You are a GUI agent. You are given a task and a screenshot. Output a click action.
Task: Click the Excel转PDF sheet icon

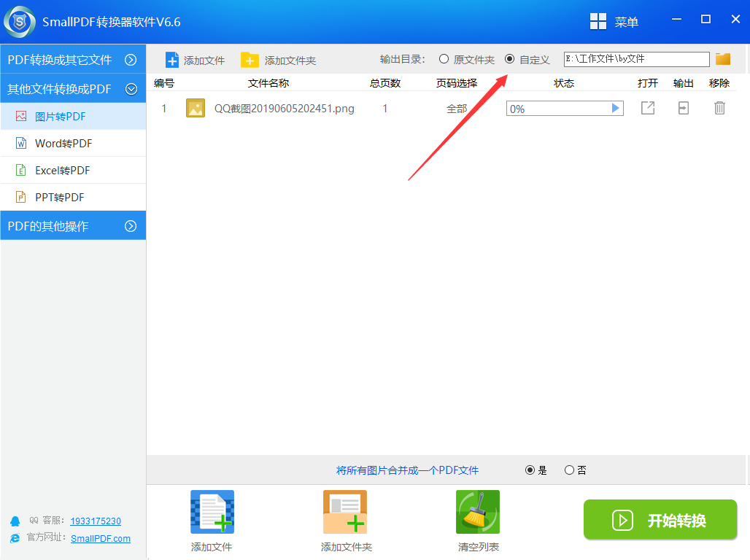(21, 170)
